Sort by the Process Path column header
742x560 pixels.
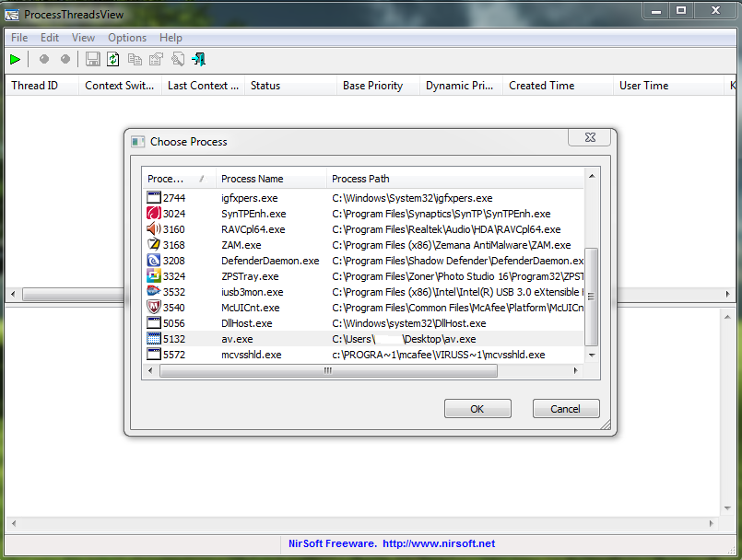point(455,179)
